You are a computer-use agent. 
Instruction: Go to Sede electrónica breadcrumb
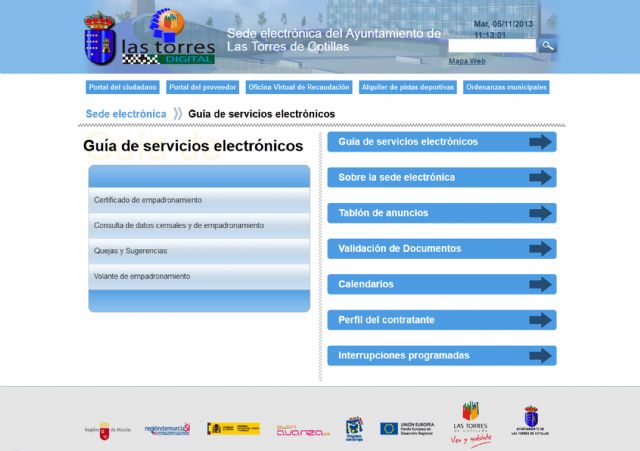(x=126, y=114)
